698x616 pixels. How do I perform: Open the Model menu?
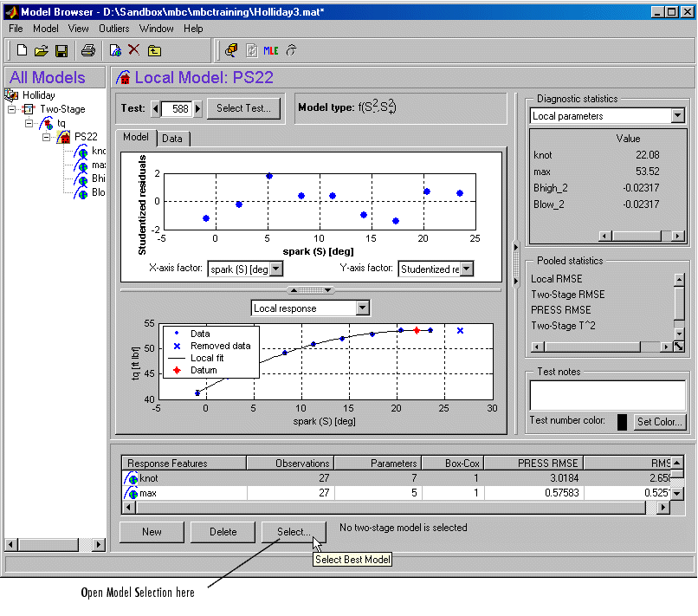pyautogui.click(x=45, y=29)
